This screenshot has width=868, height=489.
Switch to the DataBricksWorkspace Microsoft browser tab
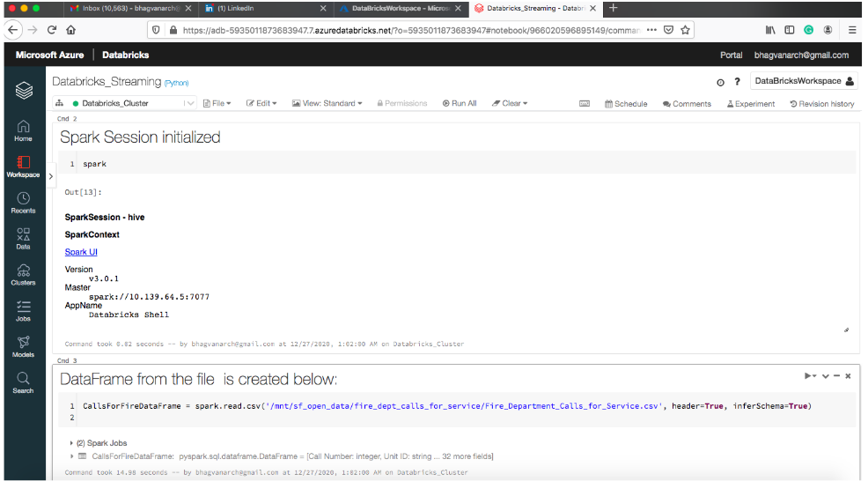pyautogui.click(x=401, y=8)
